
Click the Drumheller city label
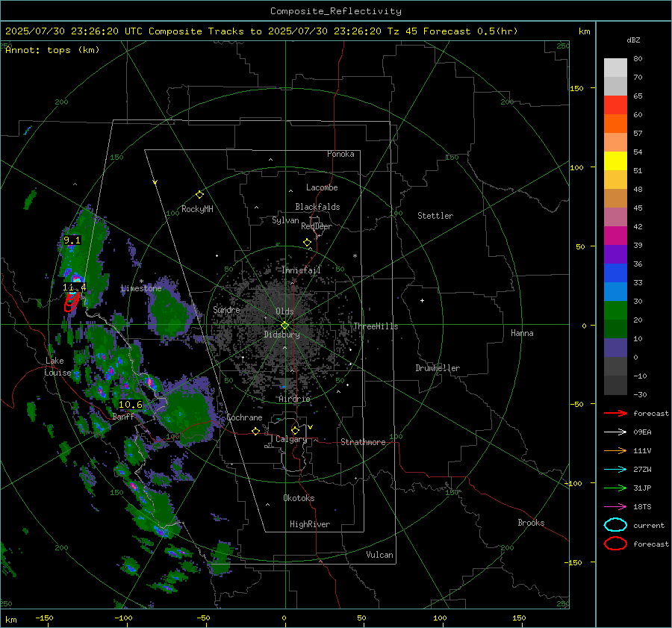(438, 368)
